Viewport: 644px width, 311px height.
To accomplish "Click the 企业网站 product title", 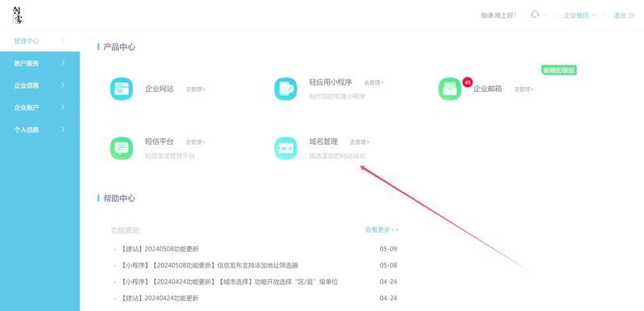I will (x=160, y=89).
